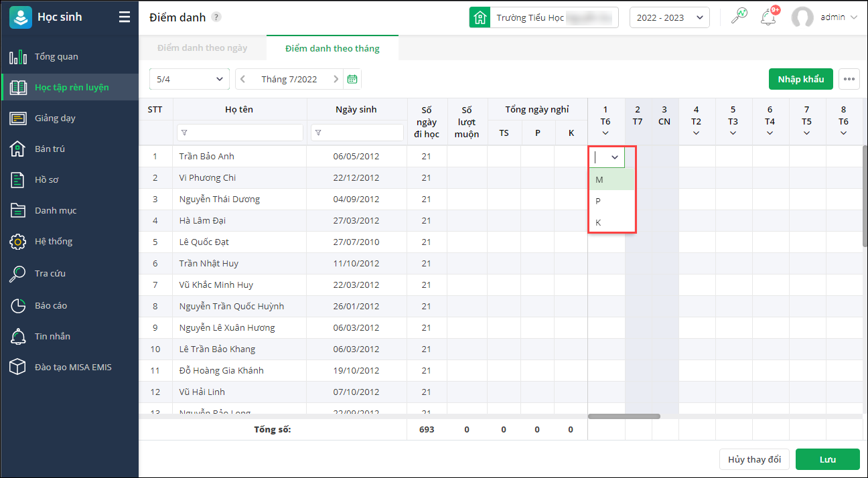868x478 pixels.
Task: Open notifications bell with 9+ badge
Action: tap(769, 17)
